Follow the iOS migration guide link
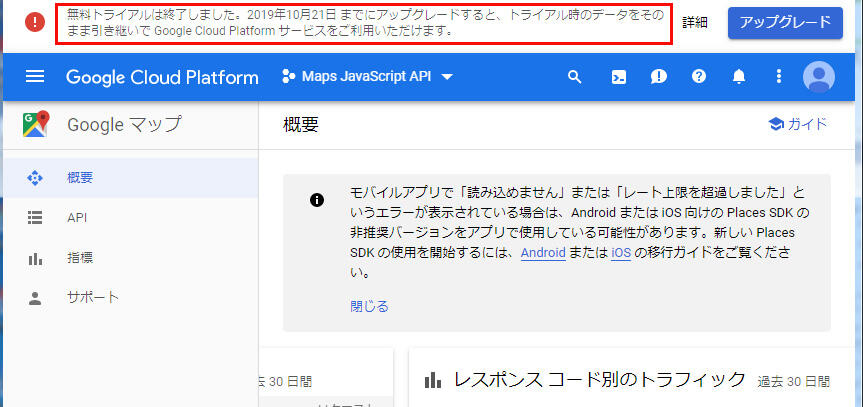This screenshot has height=407, width=863. pyautogui.click(x=621, y=253)
